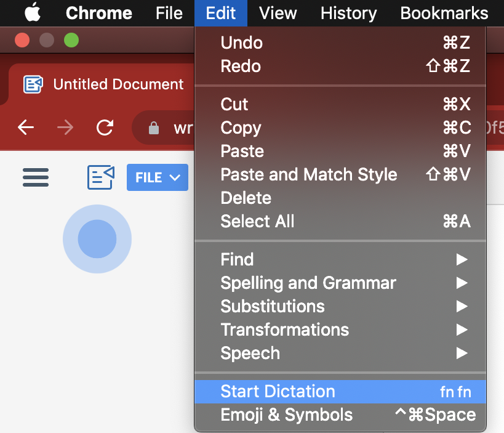
Task: Open the Apple menu
Action: [32, 13]
